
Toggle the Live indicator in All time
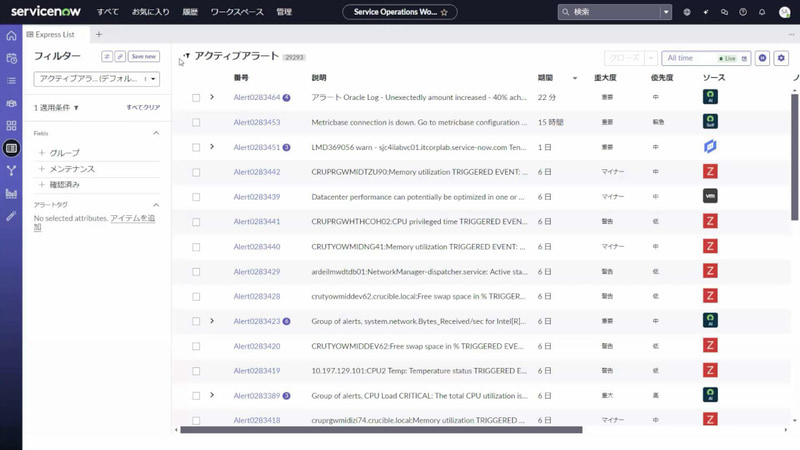click(728, 58)
